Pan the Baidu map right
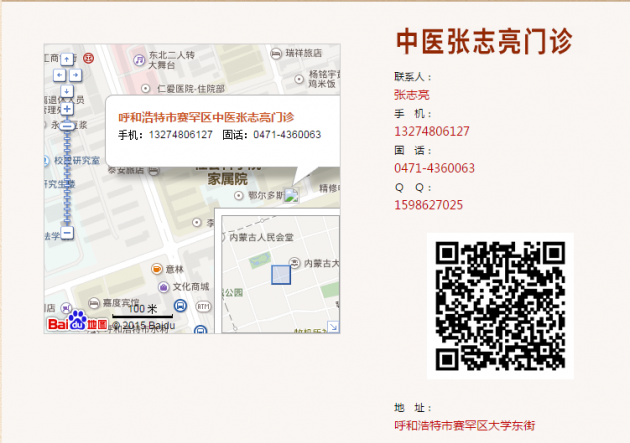This screenshot has width=630, height=443. click(75, 75)
